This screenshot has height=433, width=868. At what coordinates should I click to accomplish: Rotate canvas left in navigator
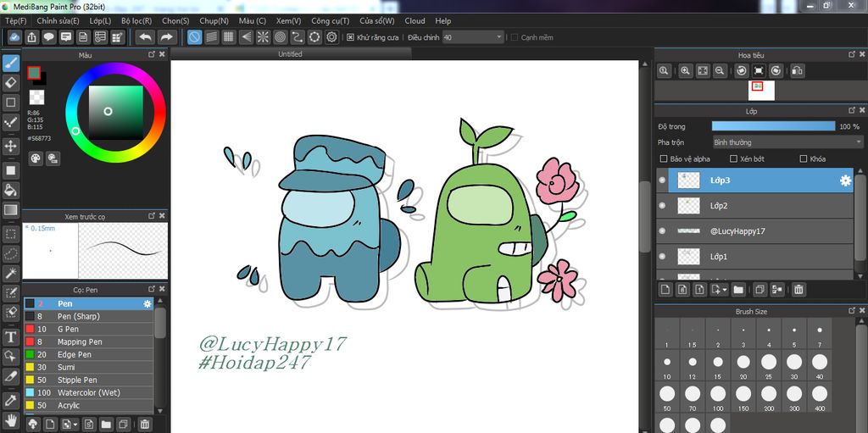(742, 70)
